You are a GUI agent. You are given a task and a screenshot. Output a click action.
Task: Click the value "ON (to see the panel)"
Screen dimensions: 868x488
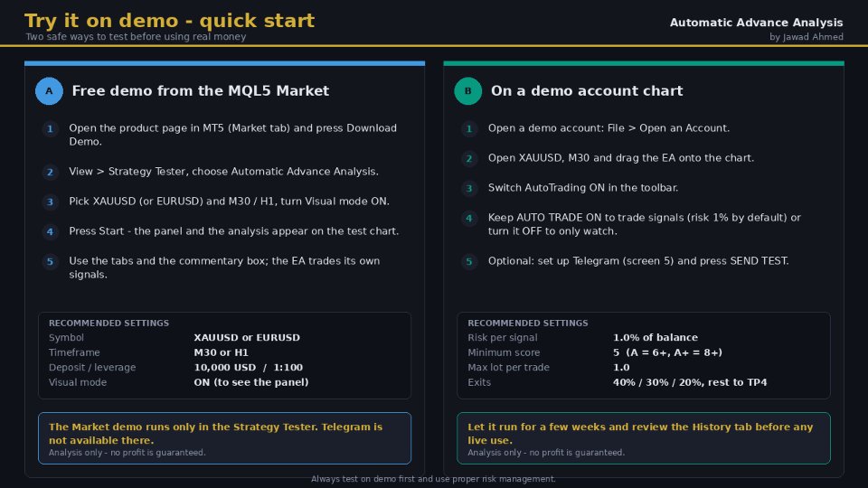pyautogui.click(x=250, y=382)
